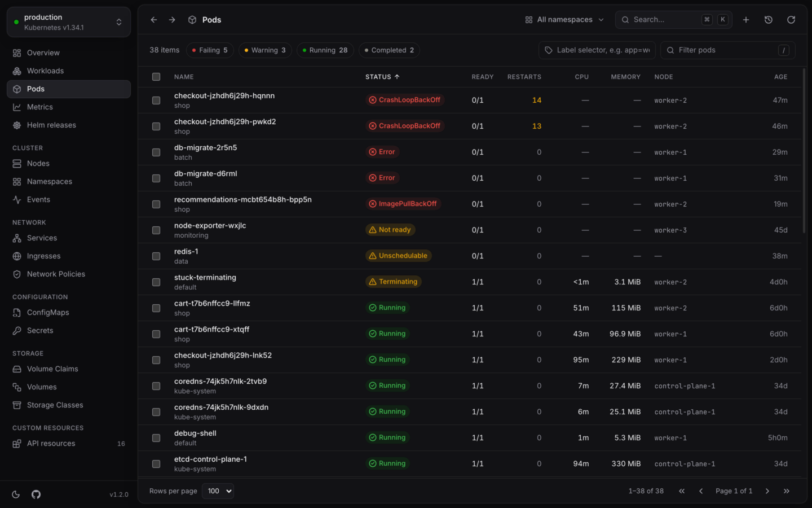Open Helm releases in the sidebar
This screenshot has width=812, height=508.
coord(69,125)
